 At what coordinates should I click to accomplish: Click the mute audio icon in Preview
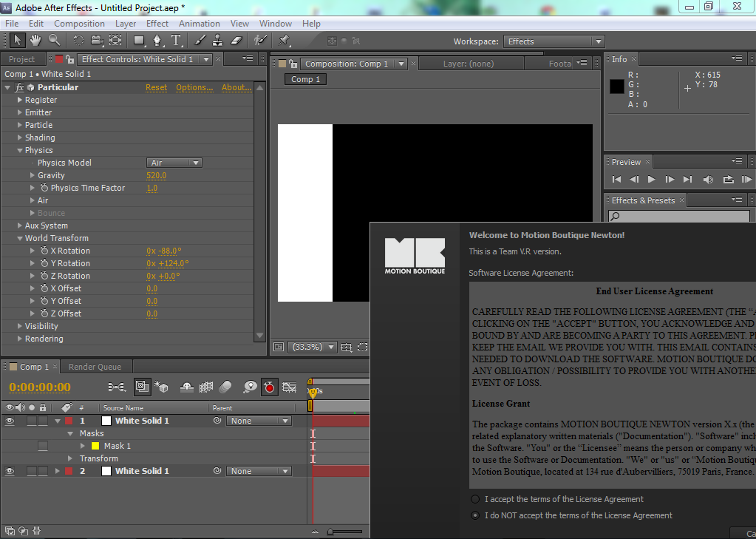[x=708, y=179]
